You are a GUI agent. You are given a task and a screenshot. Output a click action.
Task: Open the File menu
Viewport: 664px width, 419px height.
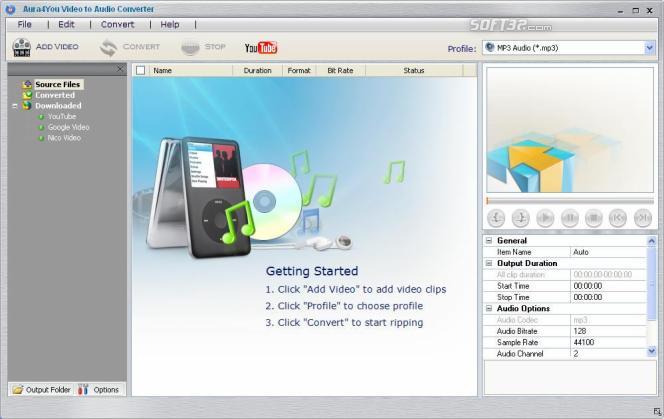pos(25,25)
